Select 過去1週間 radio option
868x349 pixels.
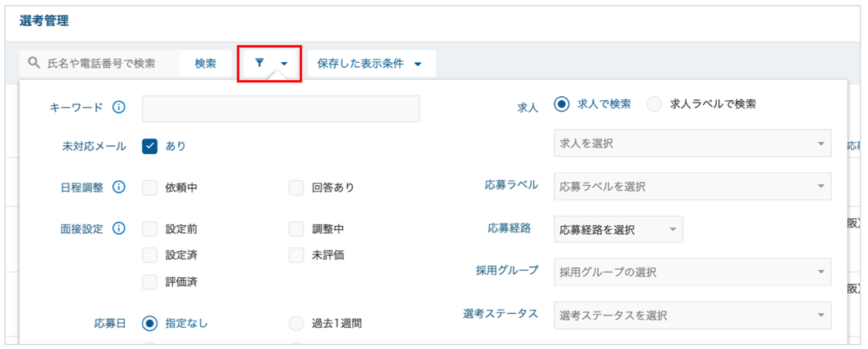(x=296, y=323)
